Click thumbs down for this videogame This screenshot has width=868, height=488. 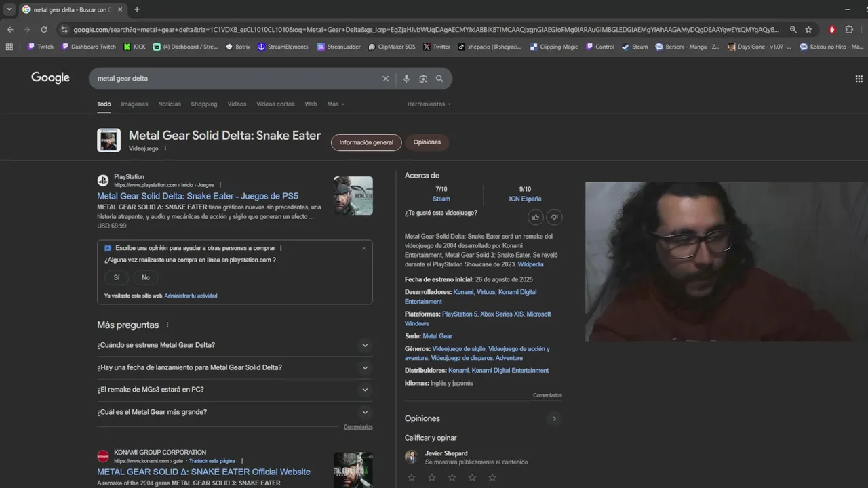[x=554, y=217]
